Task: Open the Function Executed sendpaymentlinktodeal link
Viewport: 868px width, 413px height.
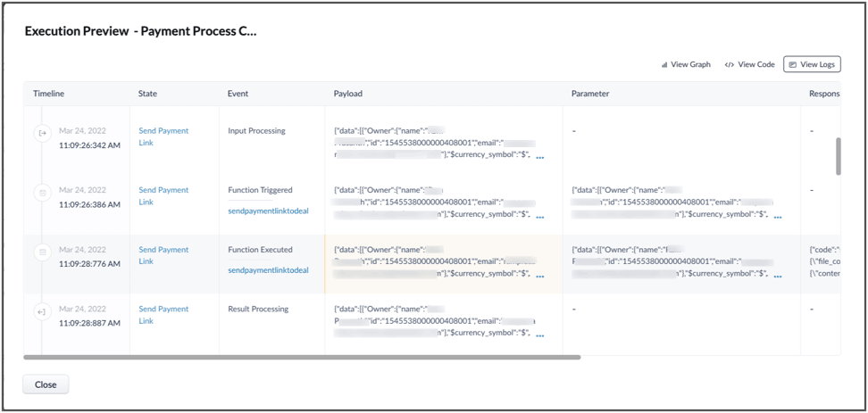Action: pyautogui.click(x=268, y=269)
